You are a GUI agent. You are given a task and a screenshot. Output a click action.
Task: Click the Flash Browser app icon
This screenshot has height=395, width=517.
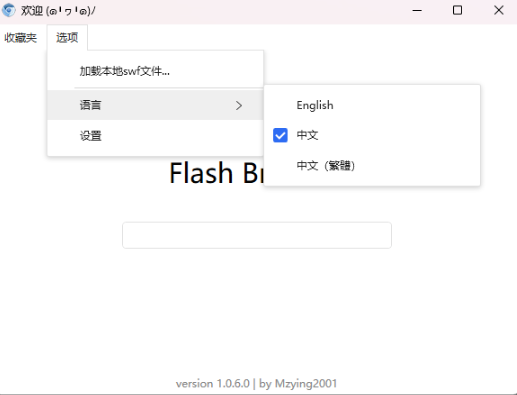tap(9, 10)
